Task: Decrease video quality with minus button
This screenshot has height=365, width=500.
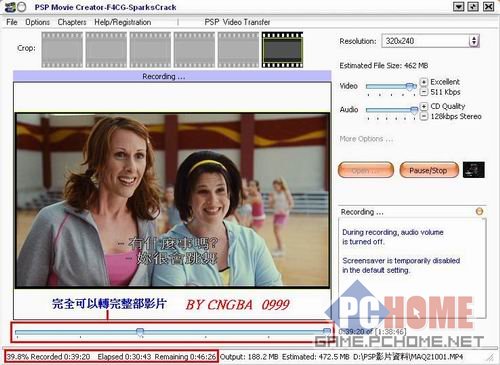Action: tap(423, 92)
